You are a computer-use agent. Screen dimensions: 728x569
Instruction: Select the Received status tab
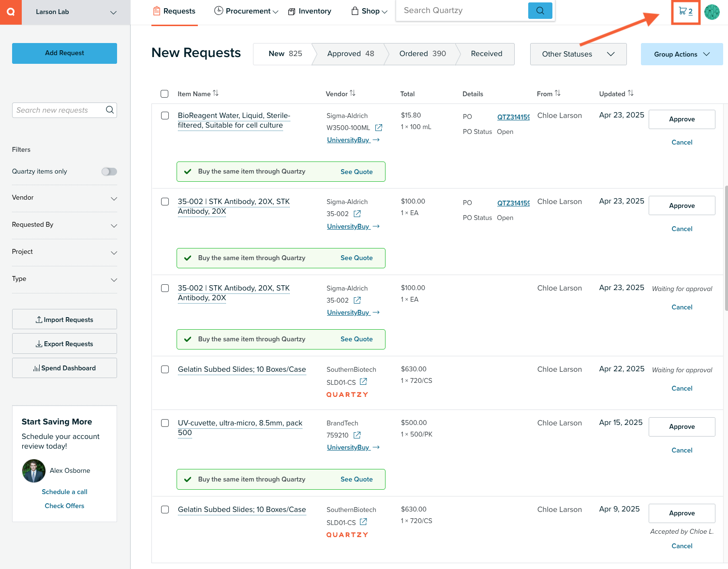(487, 54)
